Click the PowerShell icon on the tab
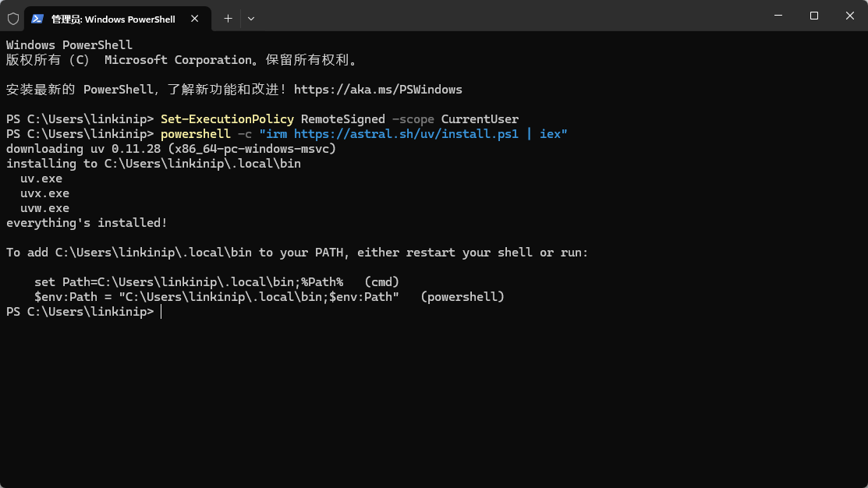Viewport: 868px width, 488px height. [x=37, y=19]
